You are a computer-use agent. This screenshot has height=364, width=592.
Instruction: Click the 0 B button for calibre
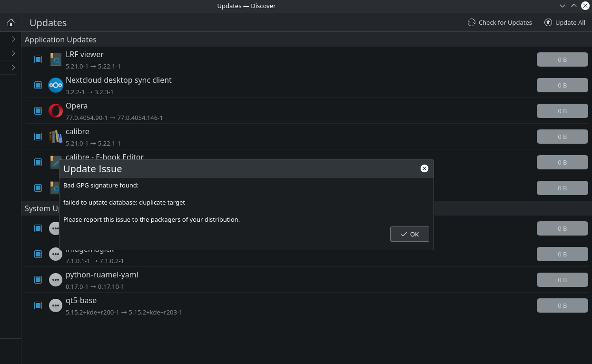pyautogui.click(x=562, y=137)
